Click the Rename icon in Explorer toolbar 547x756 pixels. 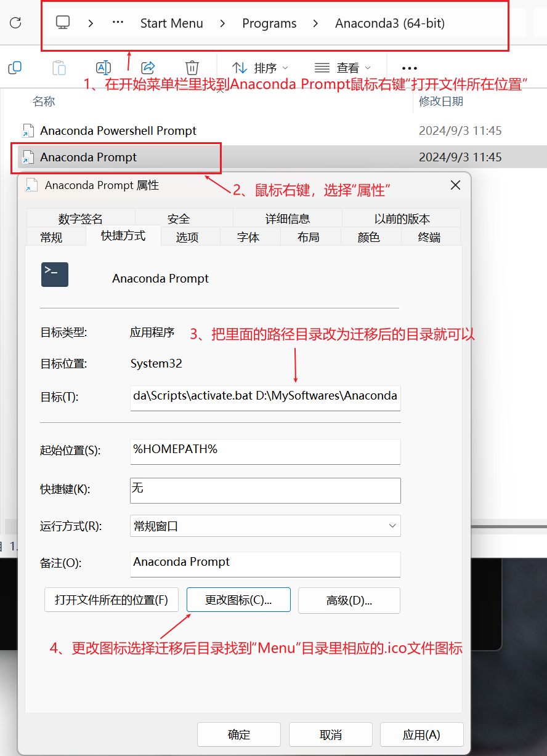click(103, 68)
